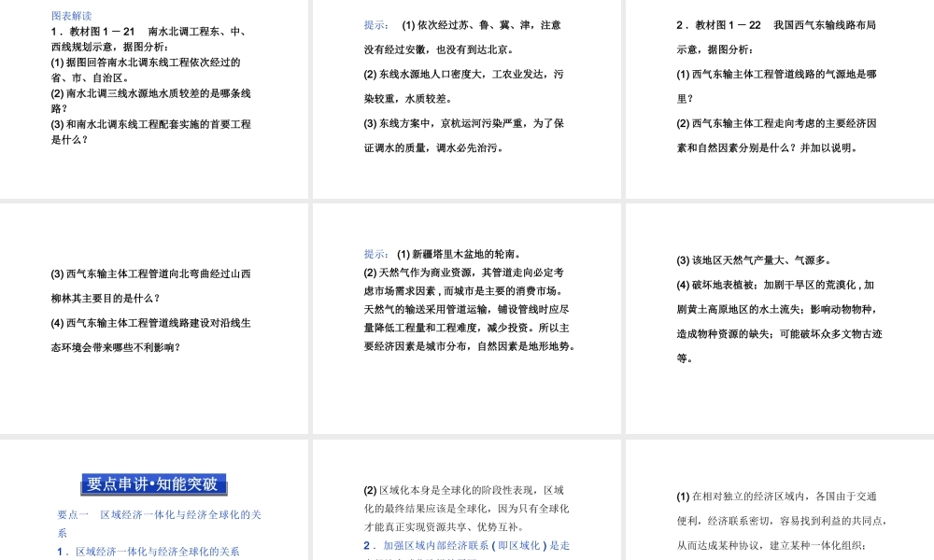Click the question about 管道线路建设对沿线生态环境
This screenshot has width=934, height=560.
pos(150,334)
